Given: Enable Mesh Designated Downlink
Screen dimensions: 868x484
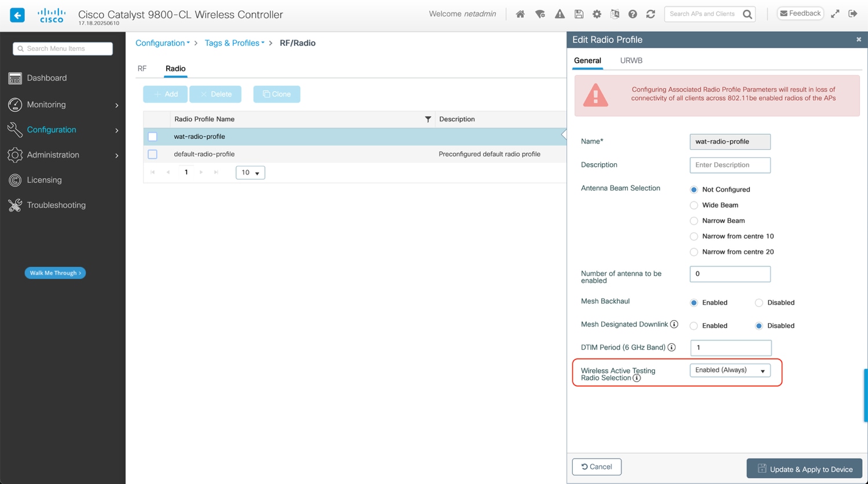Looking at the screenshot, I should (x=694, y=325).
